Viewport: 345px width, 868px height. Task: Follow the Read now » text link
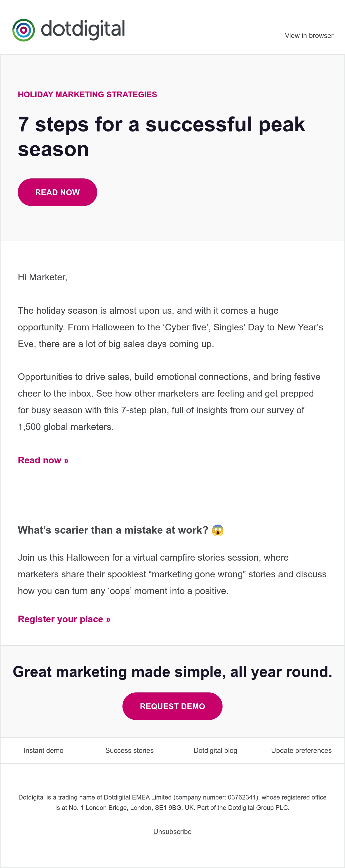(43, 460)
